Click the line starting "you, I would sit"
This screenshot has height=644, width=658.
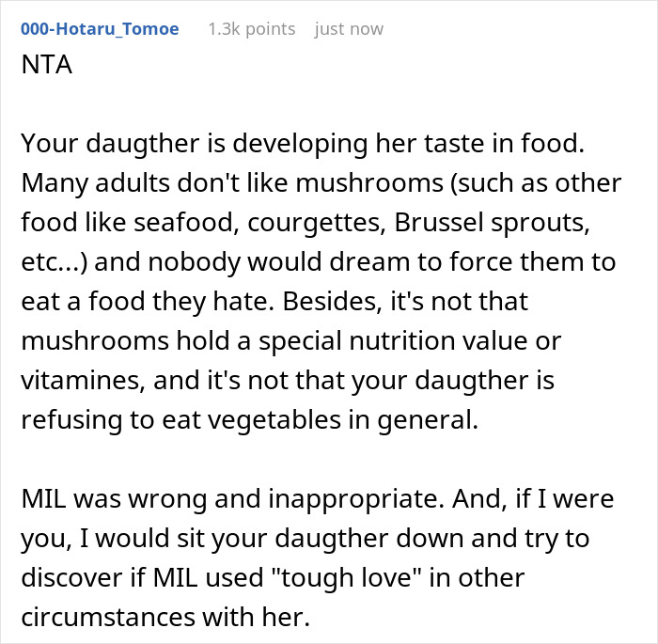[304, 539]
